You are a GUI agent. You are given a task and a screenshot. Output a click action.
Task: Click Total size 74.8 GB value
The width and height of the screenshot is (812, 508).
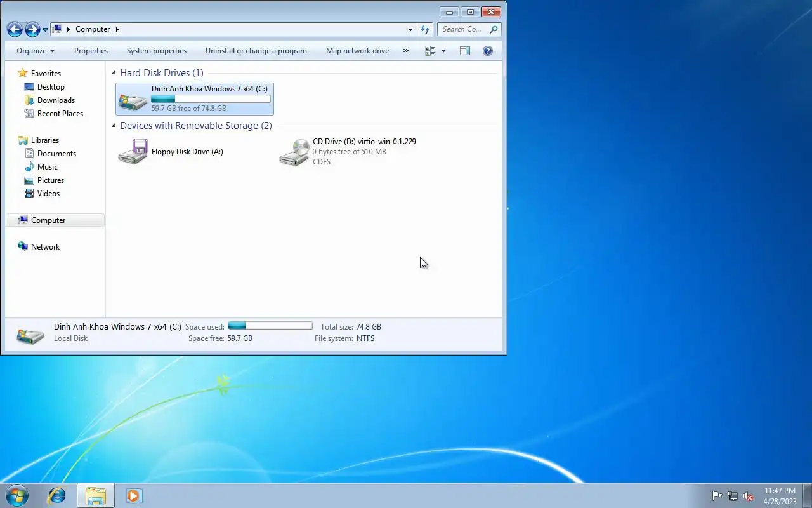point(369,327)
